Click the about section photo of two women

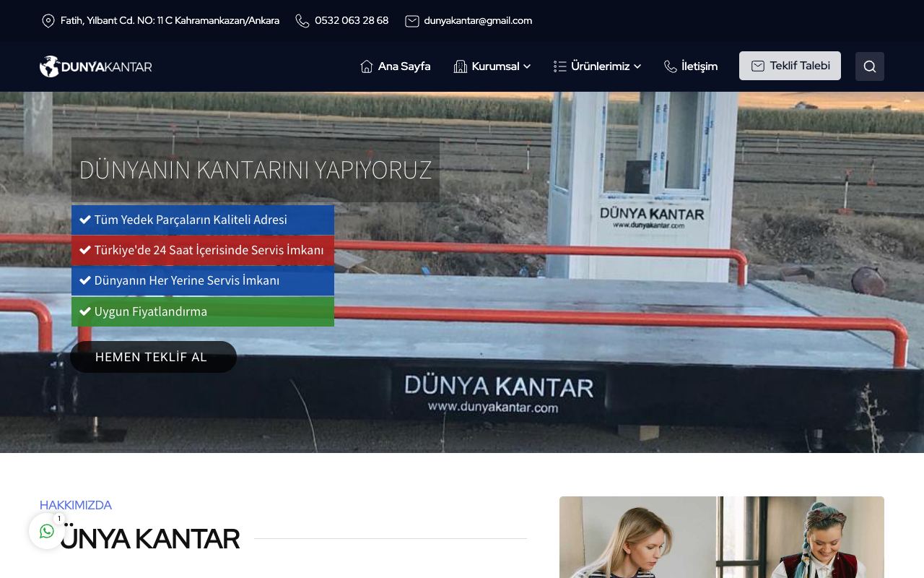coord(722,537)
